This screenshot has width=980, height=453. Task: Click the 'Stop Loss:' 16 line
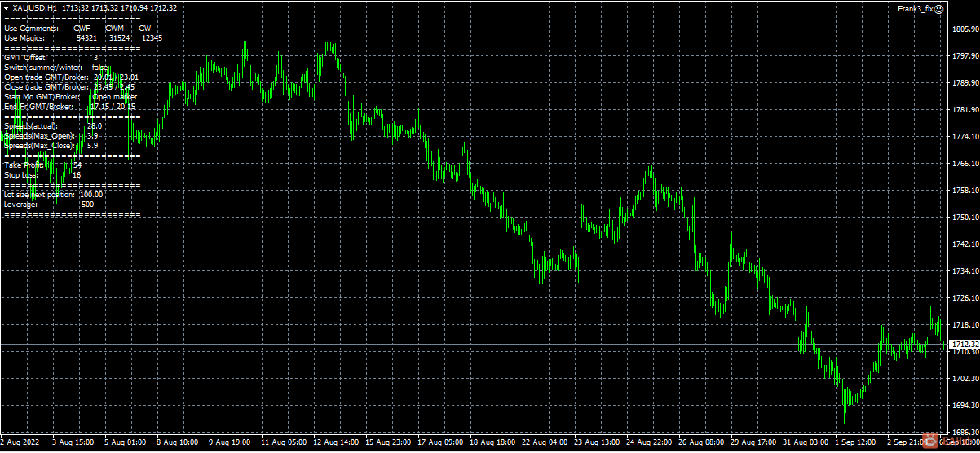(42, 175)
